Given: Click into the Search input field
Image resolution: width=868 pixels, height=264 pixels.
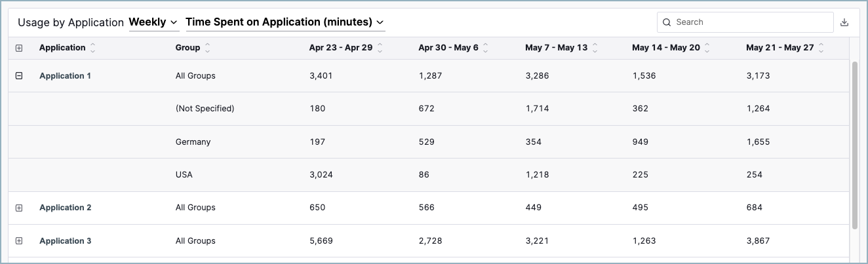Looking at the screenshot, I should 745,22.
